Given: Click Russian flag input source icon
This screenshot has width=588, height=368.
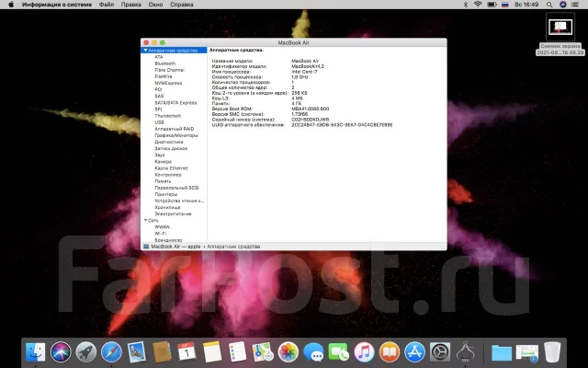Looking at the screenshot, I should pos(505,5).
